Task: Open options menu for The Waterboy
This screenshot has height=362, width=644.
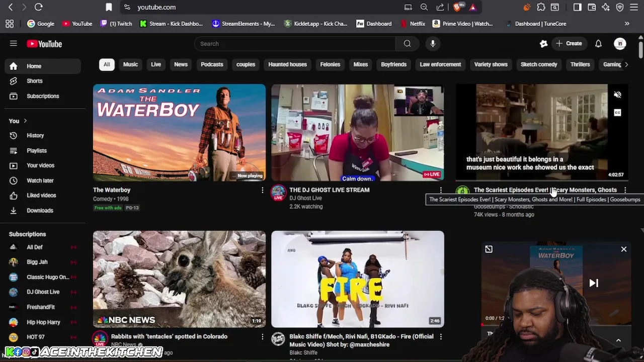Action: 262,190
